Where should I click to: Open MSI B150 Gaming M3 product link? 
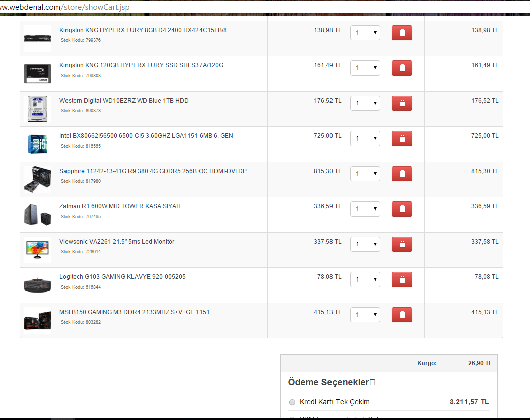(x=134, y=312)
